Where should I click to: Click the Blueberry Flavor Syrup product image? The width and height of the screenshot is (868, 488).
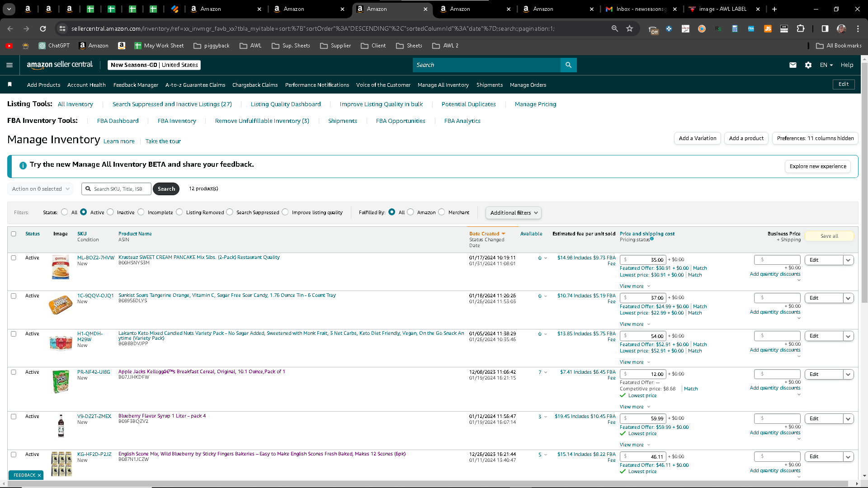click(61, 426)
